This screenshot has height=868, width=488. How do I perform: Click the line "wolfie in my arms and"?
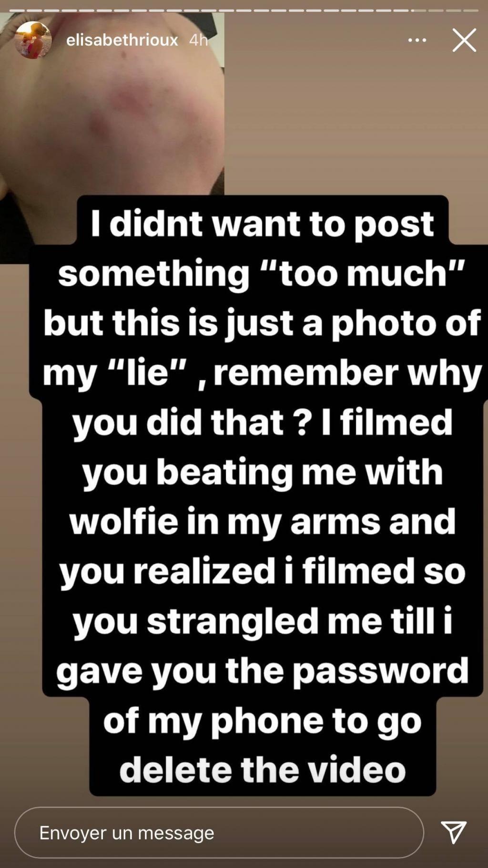click(x=263, y=521)
